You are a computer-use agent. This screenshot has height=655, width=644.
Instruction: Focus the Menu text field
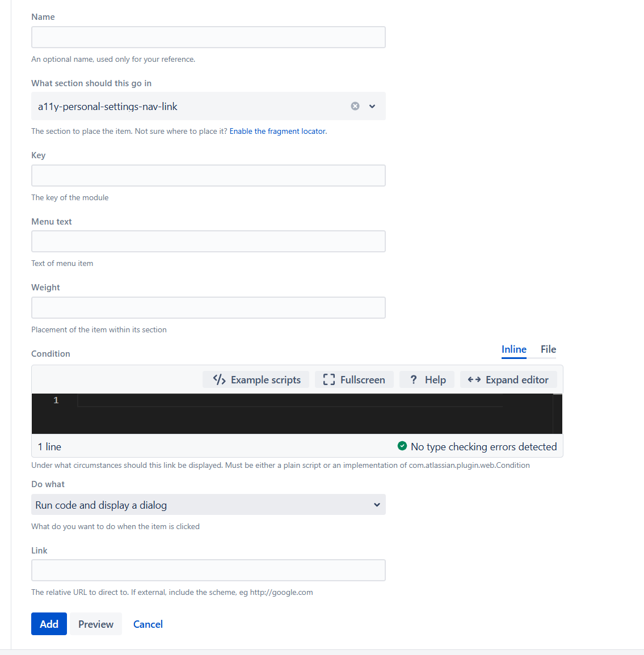(x=208, y=242)
